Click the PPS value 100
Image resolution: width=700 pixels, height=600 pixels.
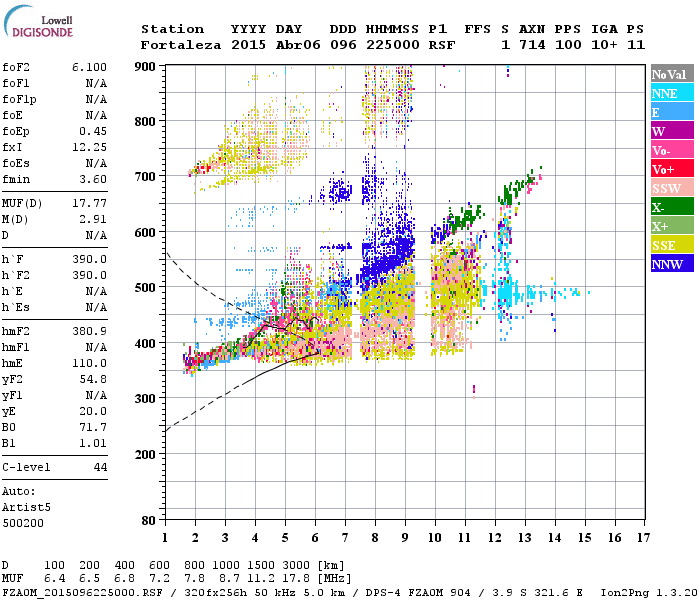(x=568, y=45)
